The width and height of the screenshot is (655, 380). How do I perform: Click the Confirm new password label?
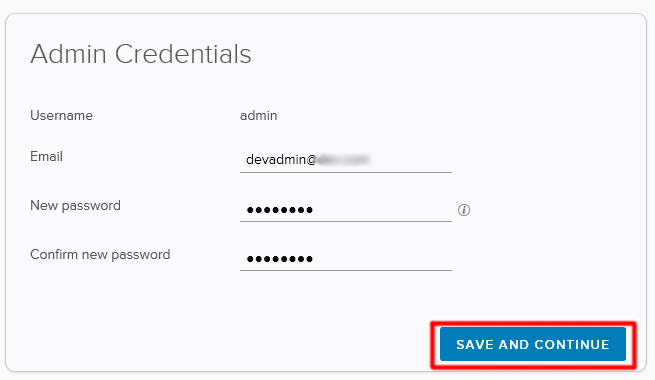(x=100, y=254)
